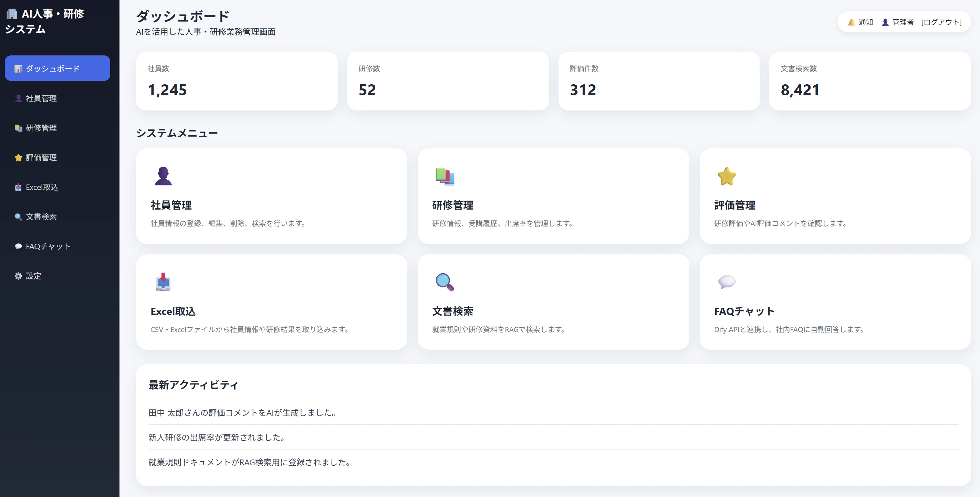The height and width of the screenshot is (497, 980).
Task: Click the 最新アクティビティ heading
Action: (193, 385)
